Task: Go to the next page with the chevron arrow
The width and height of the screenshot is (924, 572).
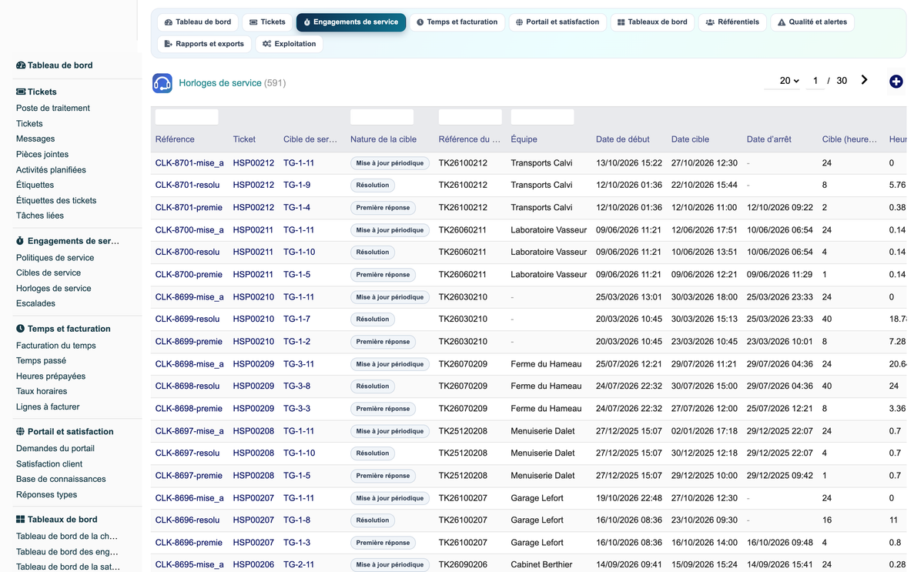Action: click(865, 80)
